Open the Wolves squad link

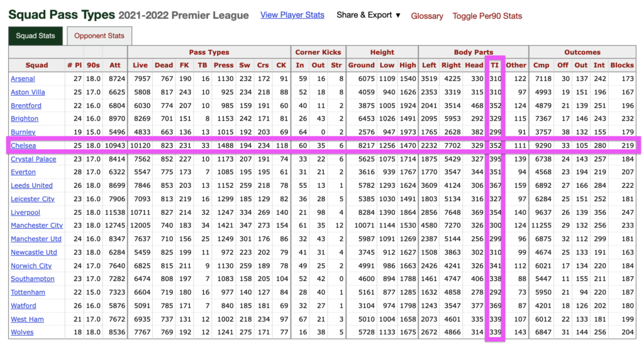point(22,332)
